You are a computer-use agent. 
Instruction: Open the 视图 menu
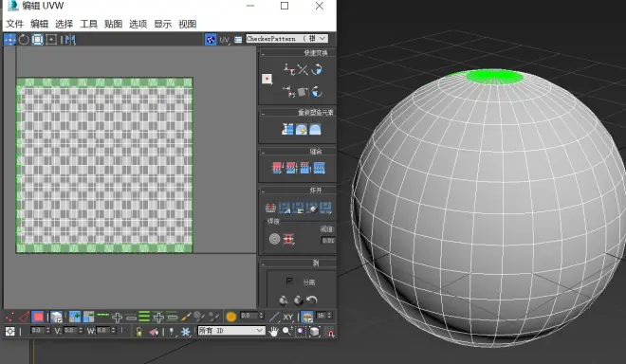coord(187,24)
